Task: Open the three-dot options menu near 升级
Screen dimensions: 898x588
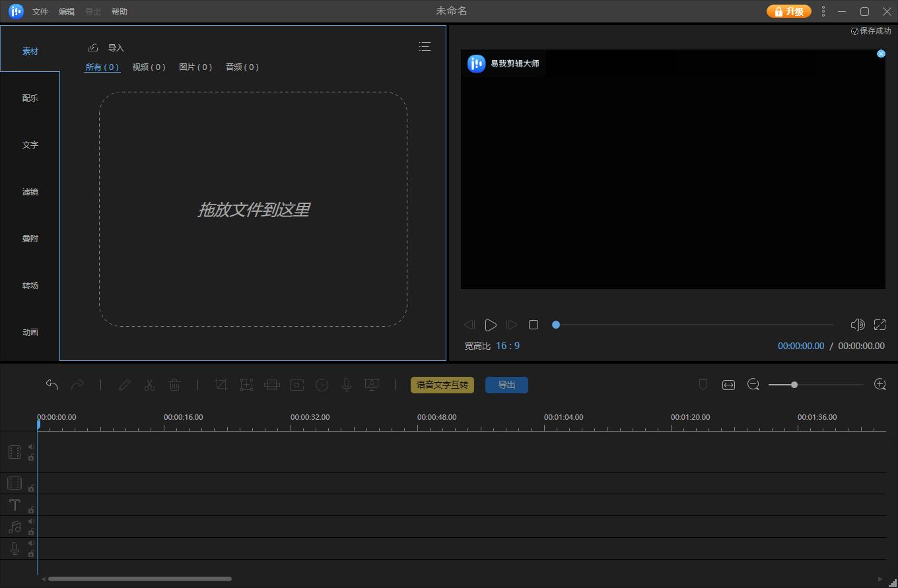Action: pyautogui.click(x=823, y=11)
